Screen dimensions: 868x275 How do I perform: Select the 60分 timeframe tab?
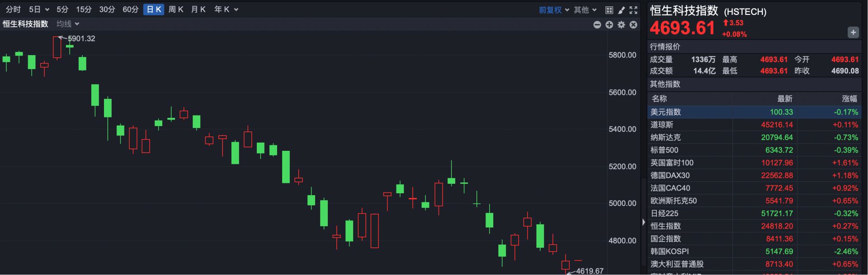(130, 9)
